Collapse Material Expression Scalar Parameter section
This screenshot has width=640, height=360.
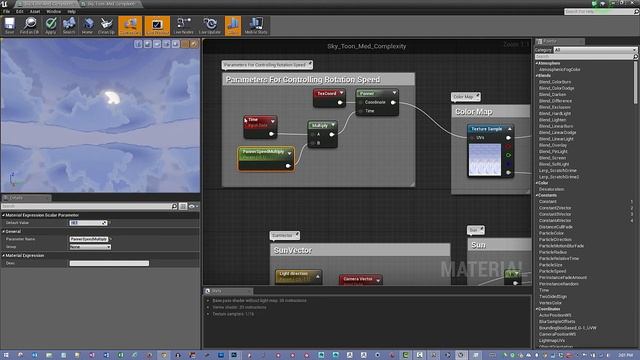(x=4, y=215)
